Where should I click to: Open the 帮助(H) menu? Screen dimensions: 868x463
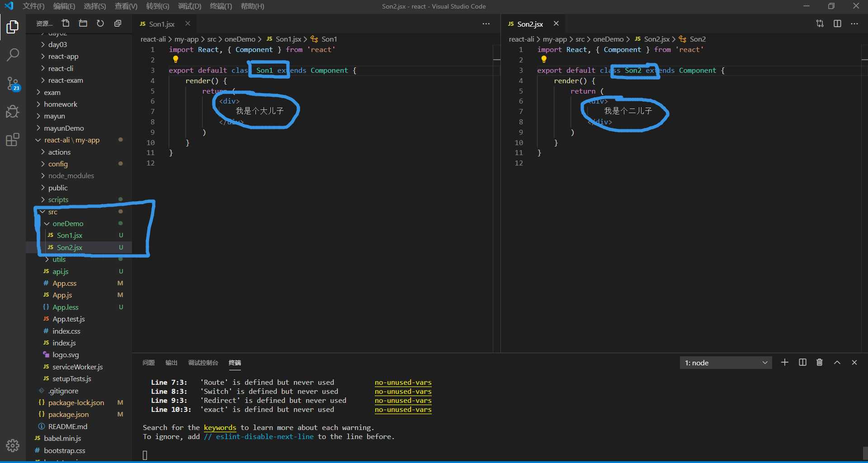[252, 6]
